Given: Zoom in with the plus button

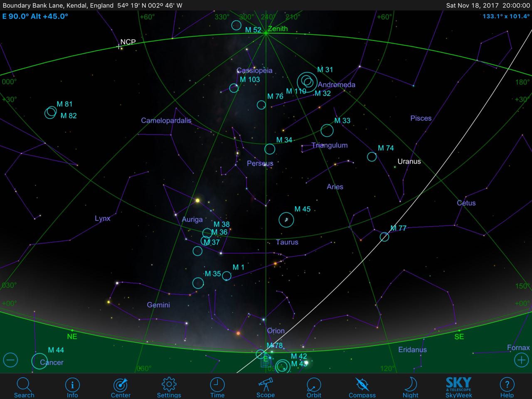Looking at the screenshot, I should pos(521,360).
